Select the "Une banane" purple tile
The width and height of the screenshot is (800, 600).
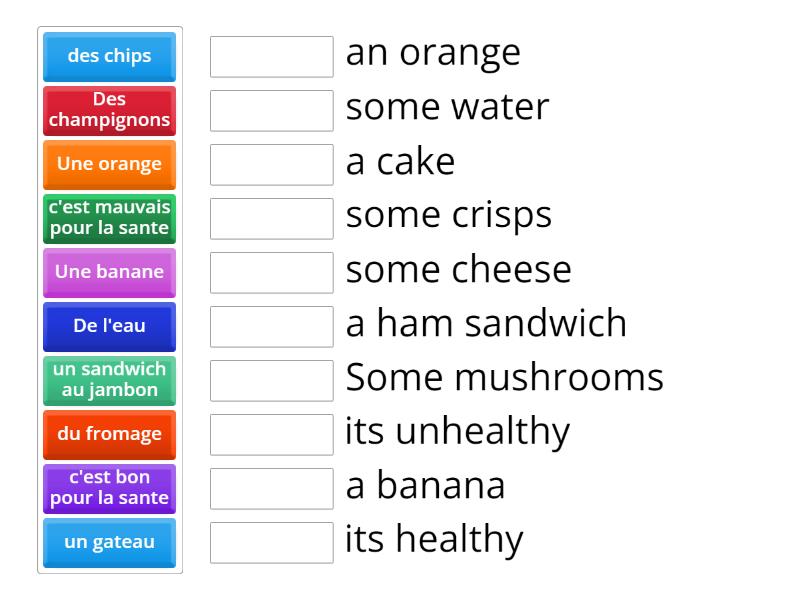109,272
